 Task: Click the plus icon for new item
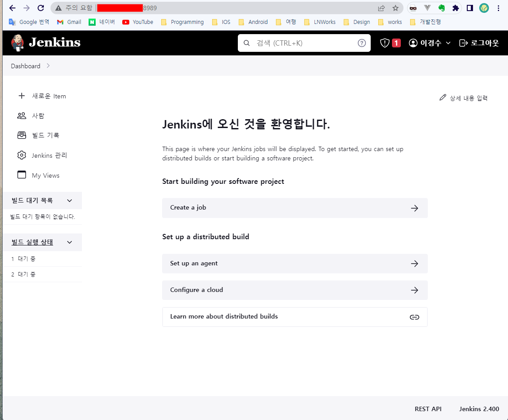click(x=22, y=96)
